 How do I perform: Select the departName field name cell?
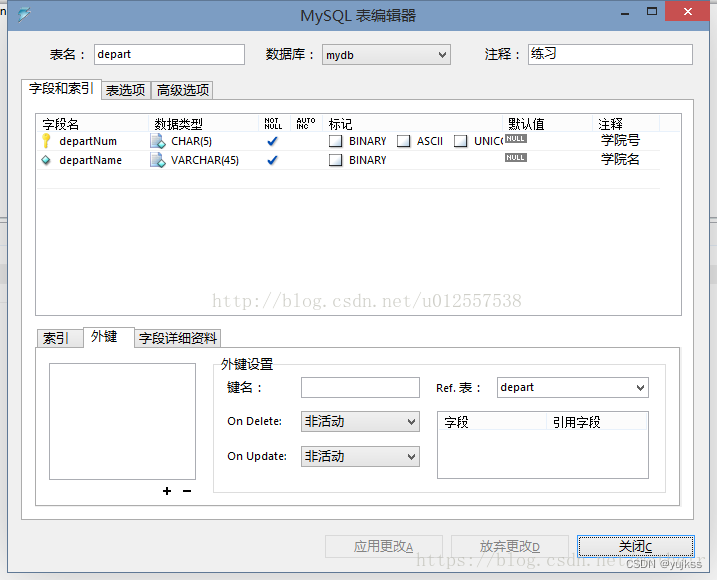coord(91,160)
